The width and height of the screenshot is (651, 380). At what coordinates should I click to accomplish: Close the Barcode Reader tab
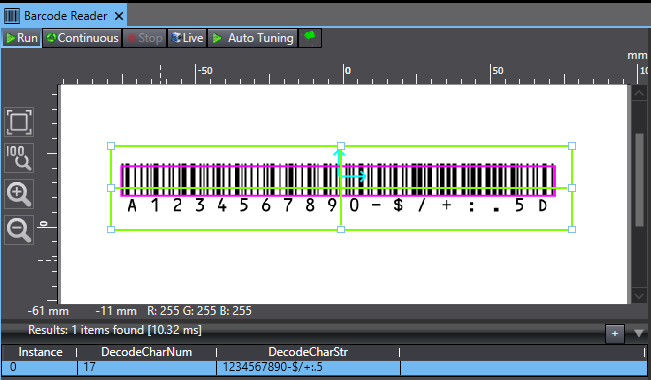click(119, 16)
